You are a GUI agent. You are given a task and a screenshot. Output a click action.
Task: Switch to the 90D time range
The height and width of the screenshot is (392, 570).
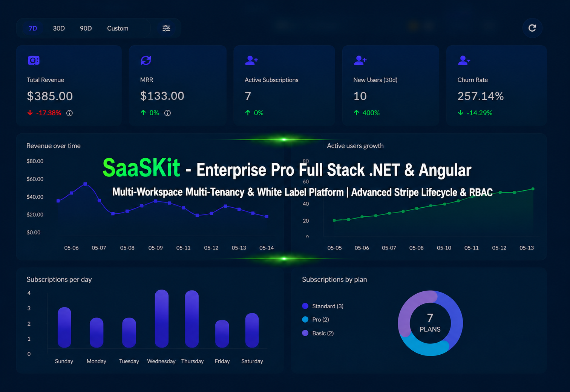[86, 28]
